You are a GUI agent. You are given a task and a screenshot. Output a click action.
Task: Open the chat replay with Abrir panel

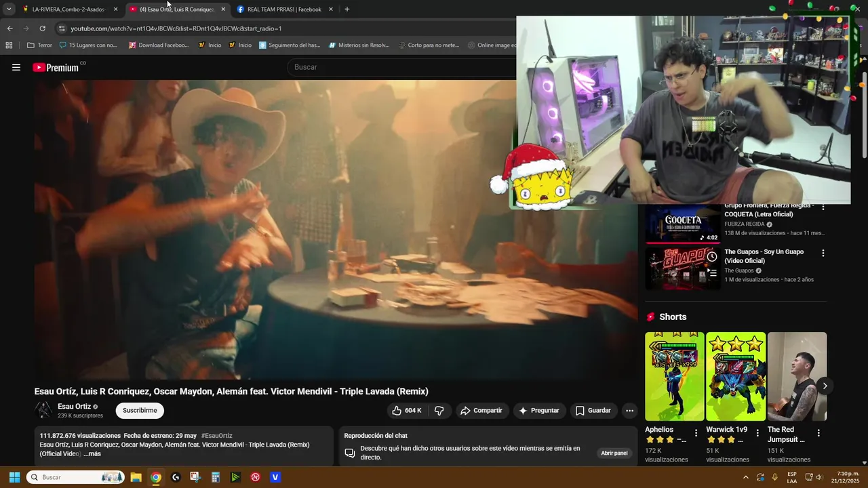click(x=614, y=453)
